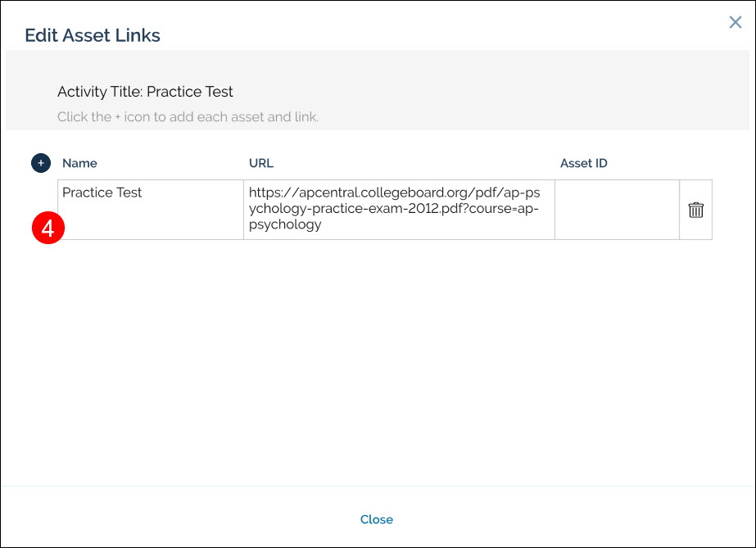The width and height of the screenshot is (756, 548).
Task: Click the word Test in name field
Action: click(129, 192)
